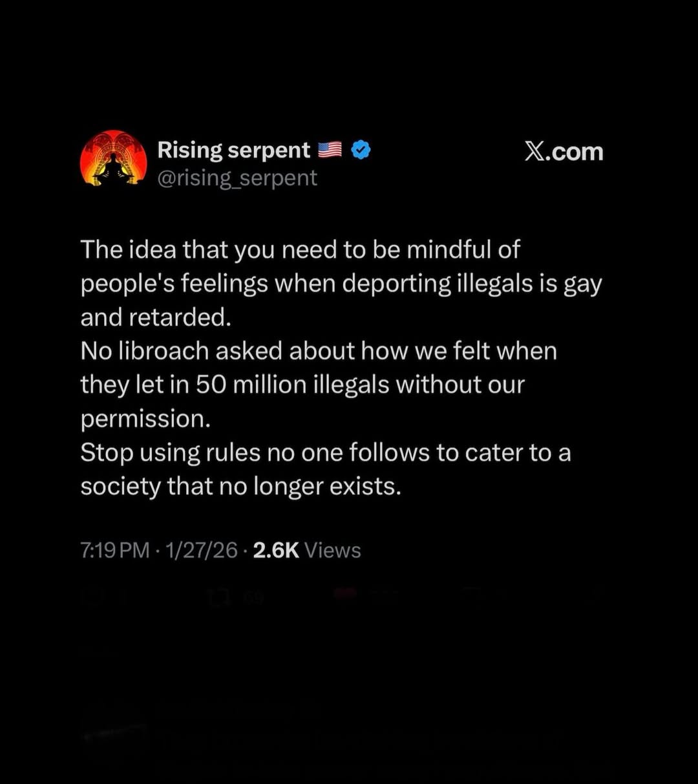698x784 pixels.
Task: Open the Rising serpent display name
Action: [x=234, y=150]
